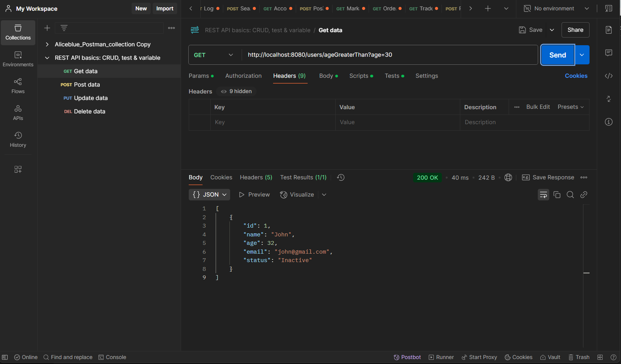This screenshot has height=364, width=621.
Task: Open the JSON response format dropdown
Action: pyautogui.click(x=209, y=195)
